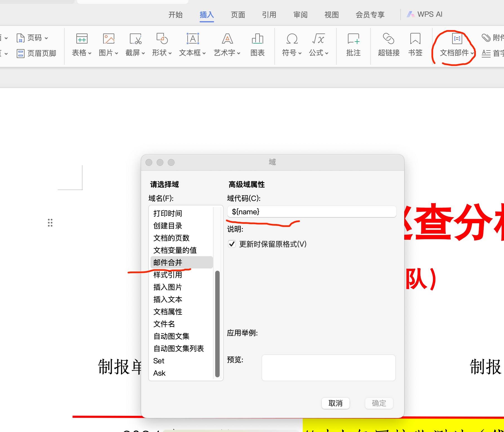Choose 插入图片 from the field list
This screenshot has width=504, height=432.
pyautogui.click(x=168, y=287)
